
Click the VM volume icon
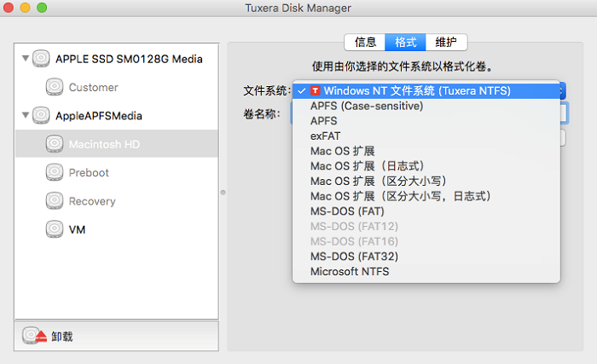(x=55, y=229)
